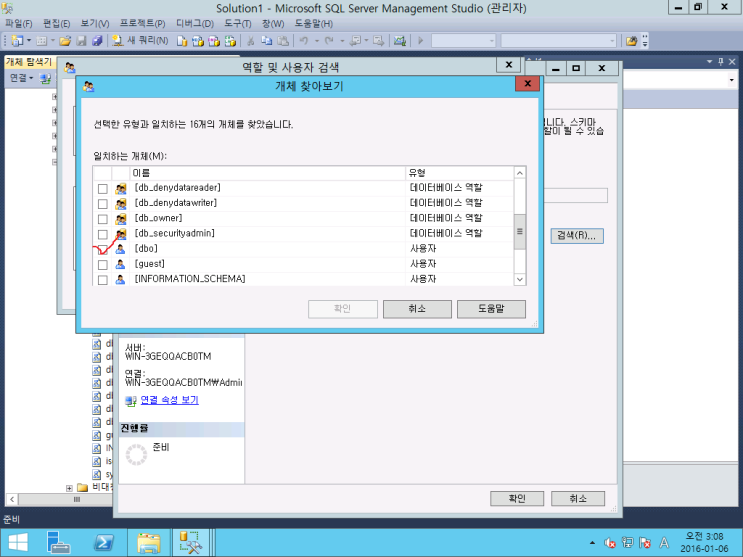Click the Connect Object Explorer icon

pos(45,79)
